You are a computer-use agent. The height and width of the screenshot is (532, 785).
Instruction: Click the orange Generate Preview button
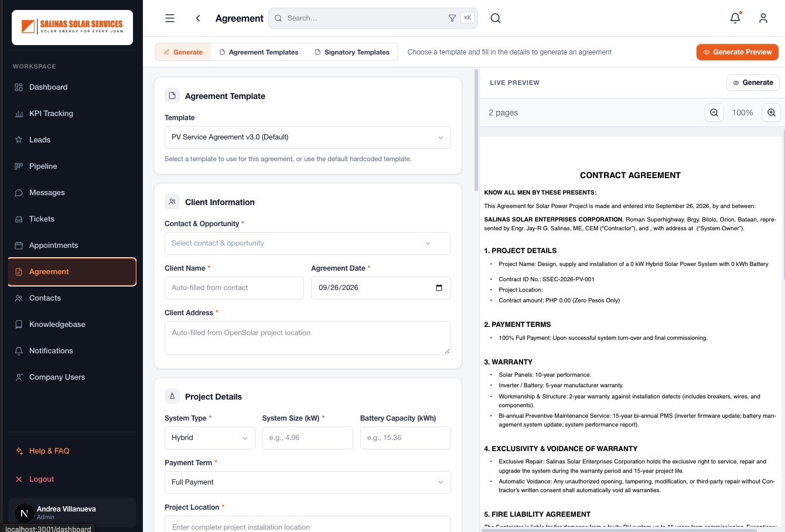[738, 52]
